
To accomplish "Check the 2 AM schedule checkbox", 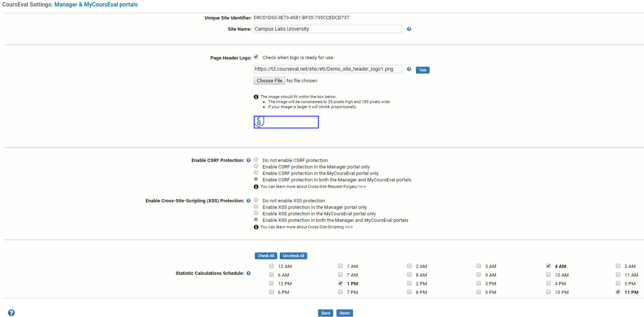I will coord(409,266).
